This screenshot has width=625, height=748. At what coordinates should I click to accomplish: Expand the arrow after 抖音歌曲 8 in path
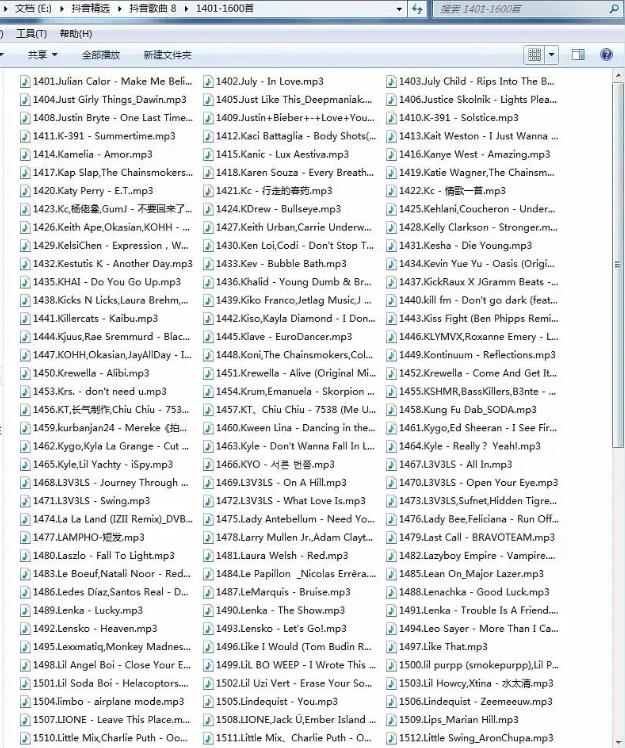tap(186, 9)
